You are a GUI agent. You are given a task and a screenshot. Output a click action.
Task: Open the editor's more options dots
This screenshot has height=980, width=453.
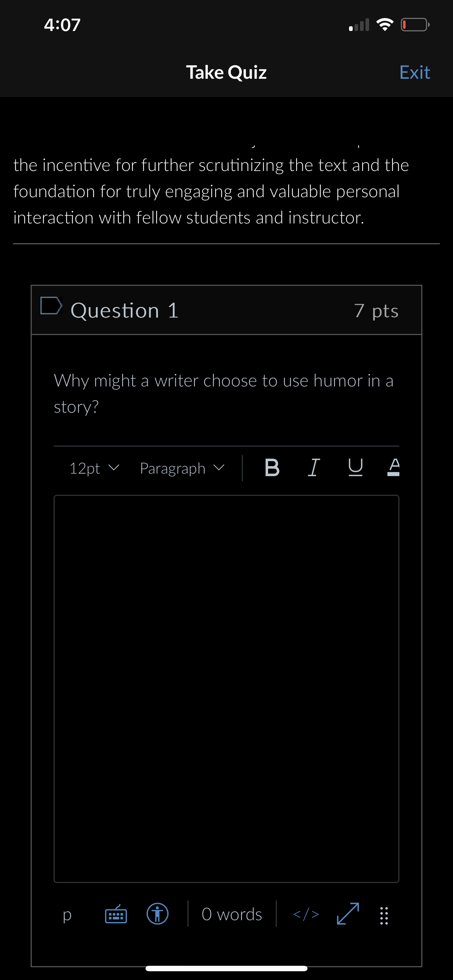click(384, 916)
